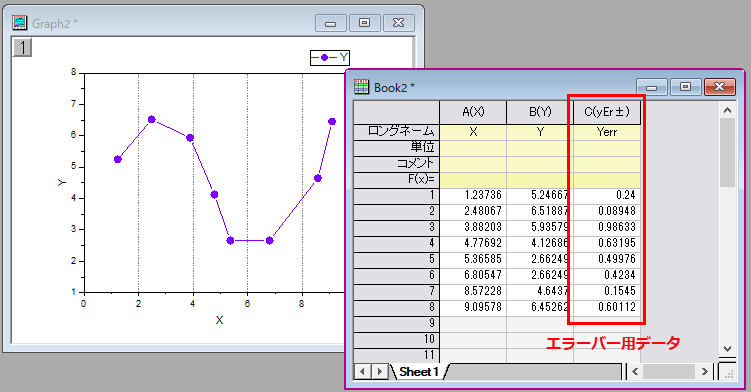Image resolution: width=751 pixels, height=392 pixels.
Task: Click vertical scrollbar up arrow in Book2
Action: (728, 110)
